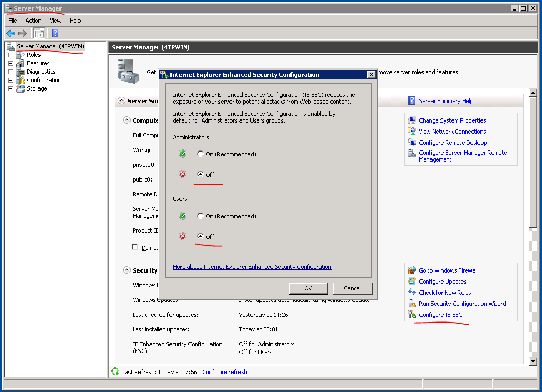Viewport: 542px width, 392px height.
Task: Select On (Recommended) for Administrators
Action: [x=200, y=154]
